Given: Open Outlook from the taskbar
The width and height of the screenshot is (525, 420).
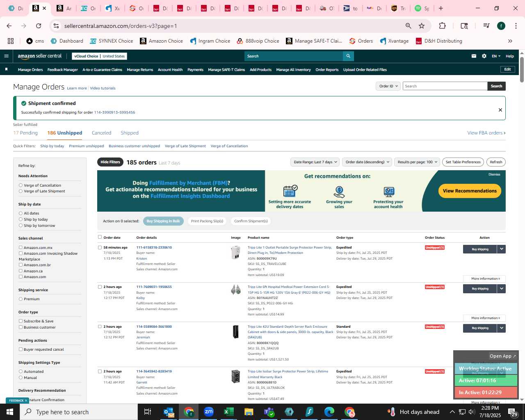Looking at the screenshot, I should (169, 412).
